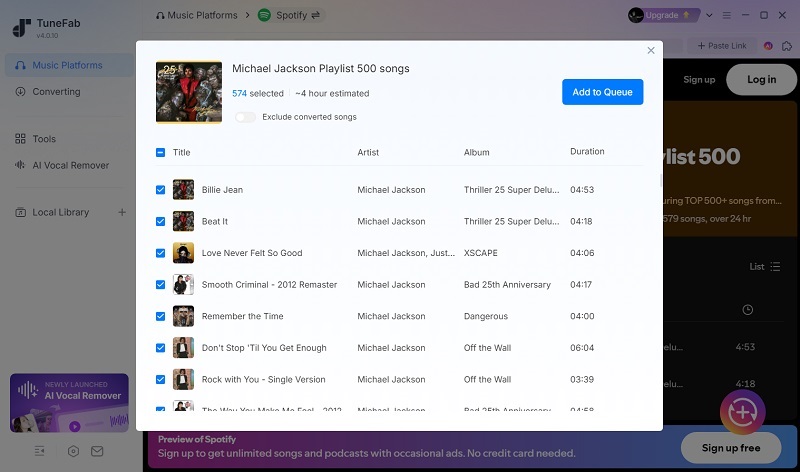Viewport: 800px width, 472px height.
Task: Uncheck Don't Stop 'Til You Get Enough checkbox
Action: 160,348
